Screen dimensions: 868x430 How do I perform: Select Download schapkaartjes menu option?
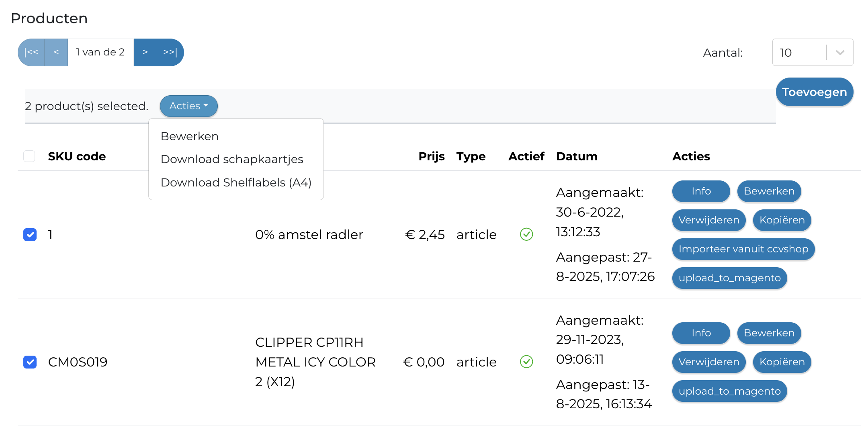click(232, 159)
